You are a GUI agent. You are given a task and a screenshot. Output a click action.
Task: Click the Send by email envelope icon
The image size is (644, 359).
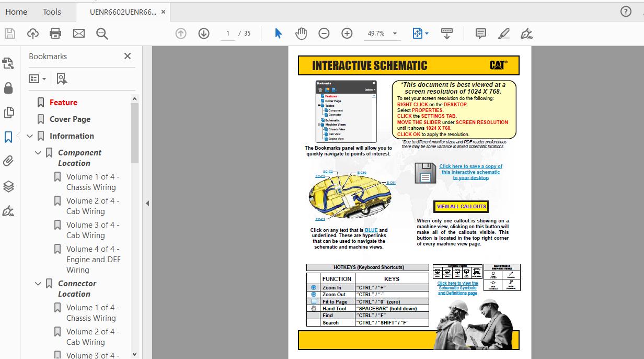[x=79, y=33]
